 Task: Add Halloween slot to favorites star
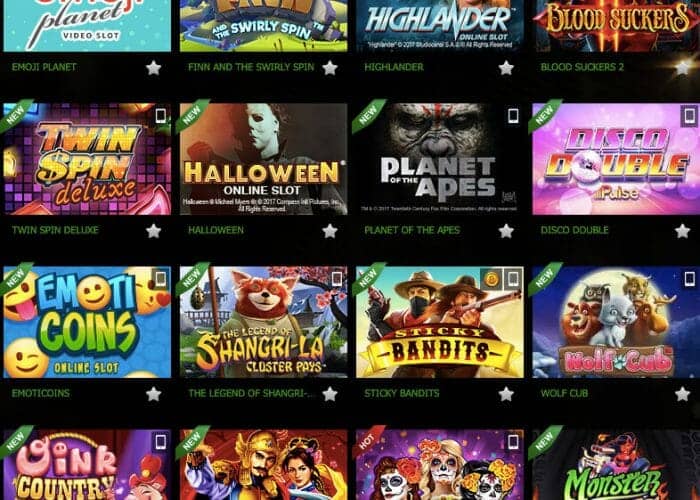[329, 231]
